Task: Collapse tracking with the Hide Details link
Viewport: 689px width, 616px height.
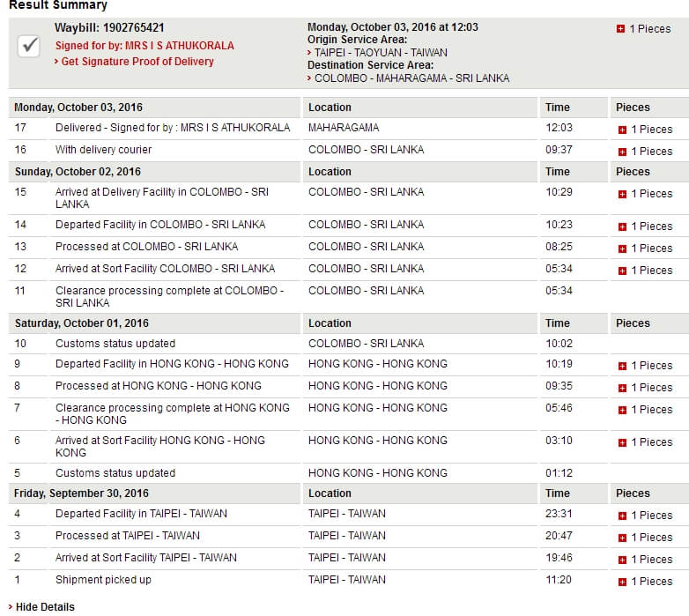Action: (x=45, y=607)
